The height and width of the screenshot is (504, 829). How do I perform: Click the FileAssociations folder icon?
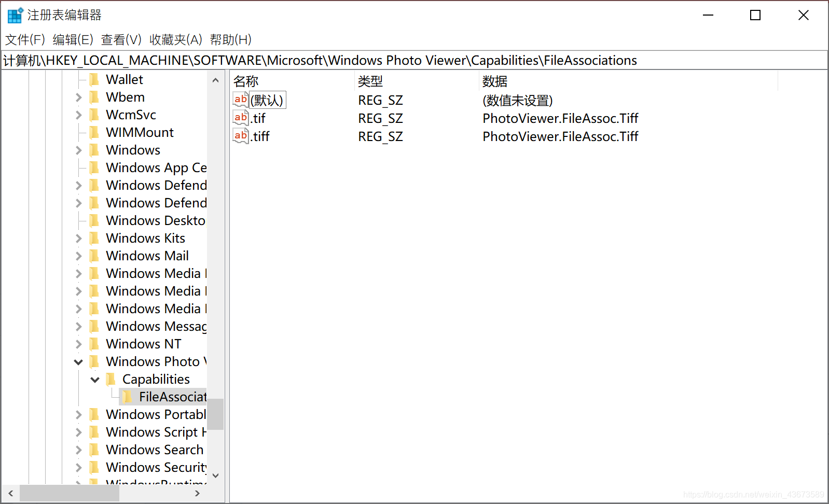click(127, 397)
